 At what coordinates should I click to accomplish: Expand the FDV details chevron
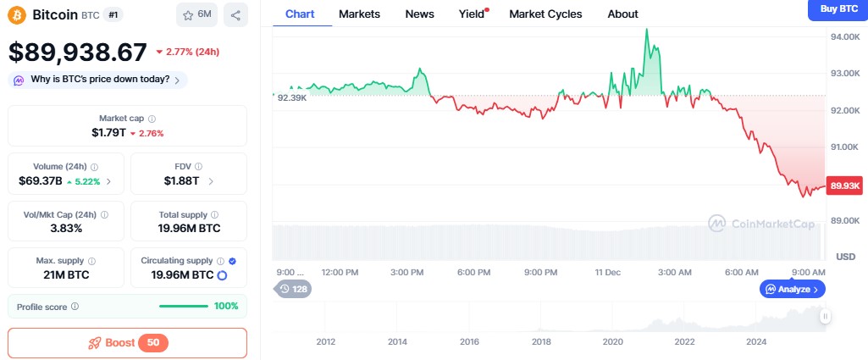coord(211,181)
